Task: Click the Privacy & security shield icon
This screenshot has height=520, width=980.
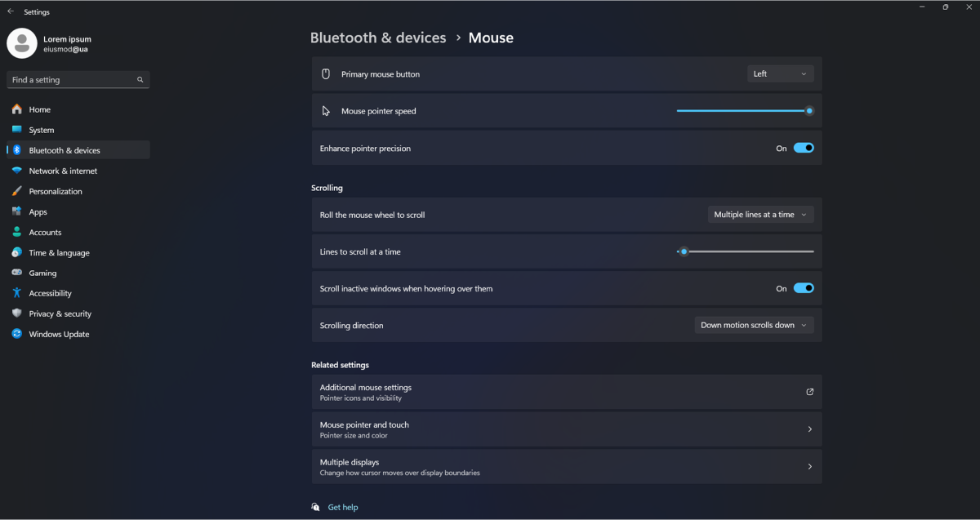Action: click(17, 313)
